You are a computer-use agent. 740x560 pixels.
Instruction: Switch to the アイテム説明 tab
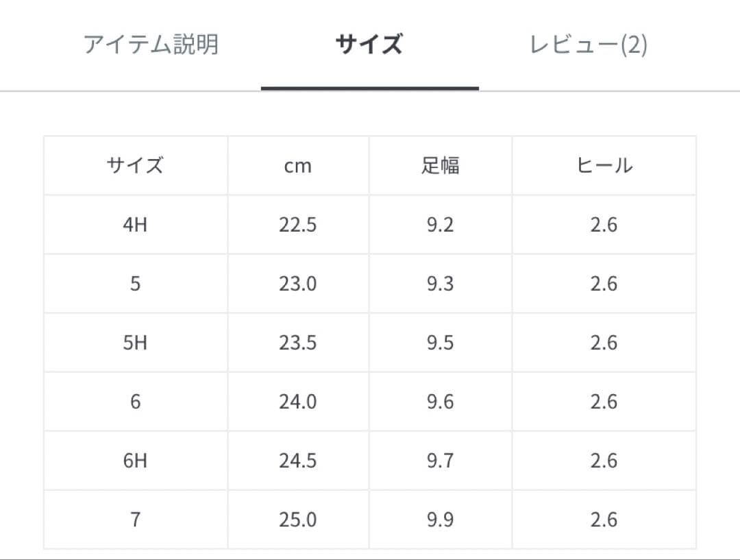pyautogui.click(x=151, y=44)
